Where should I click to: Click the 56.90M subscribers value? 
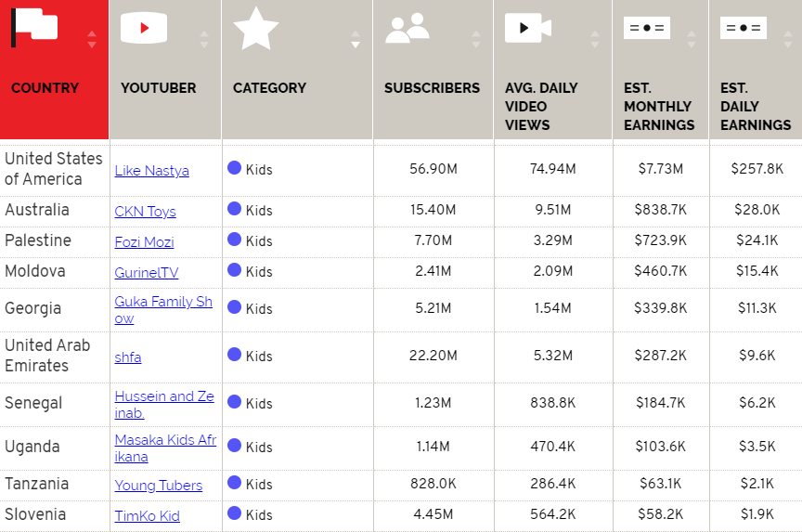point(433,169)
